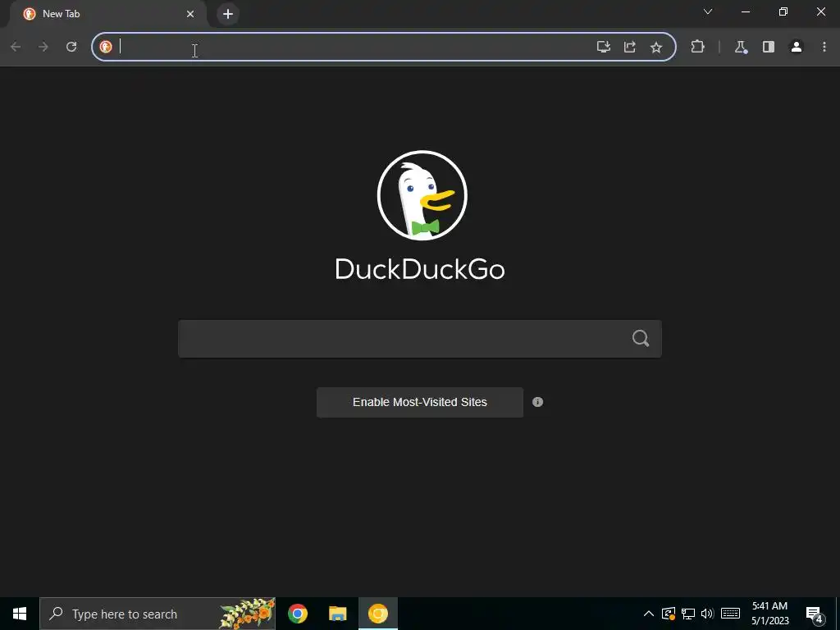The width and height of the screenshot is (840, 630).
Task: Click the network status tray icon
Action: click(688, 614)
